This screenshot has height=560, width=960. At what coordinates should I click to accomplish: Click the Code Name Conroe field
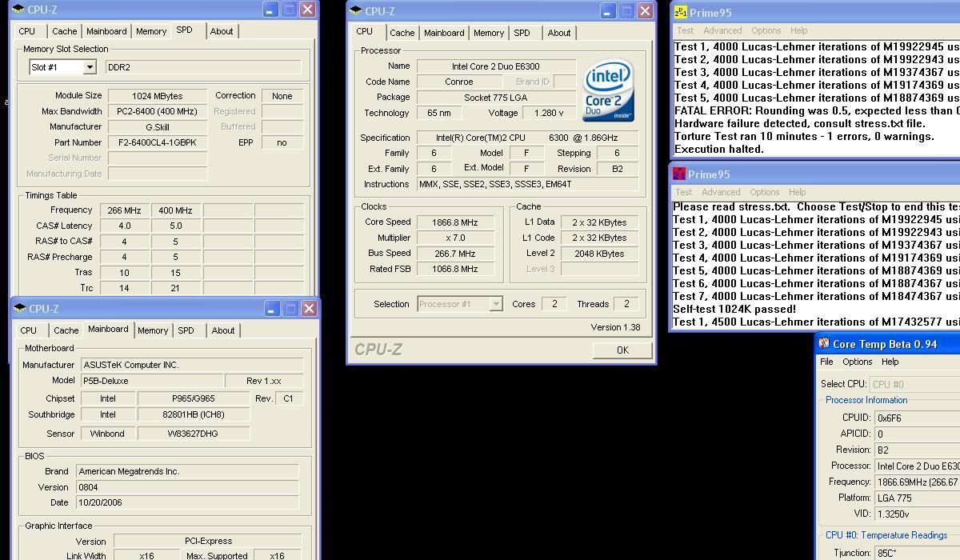pyautogui.click(x=458, y=82)
